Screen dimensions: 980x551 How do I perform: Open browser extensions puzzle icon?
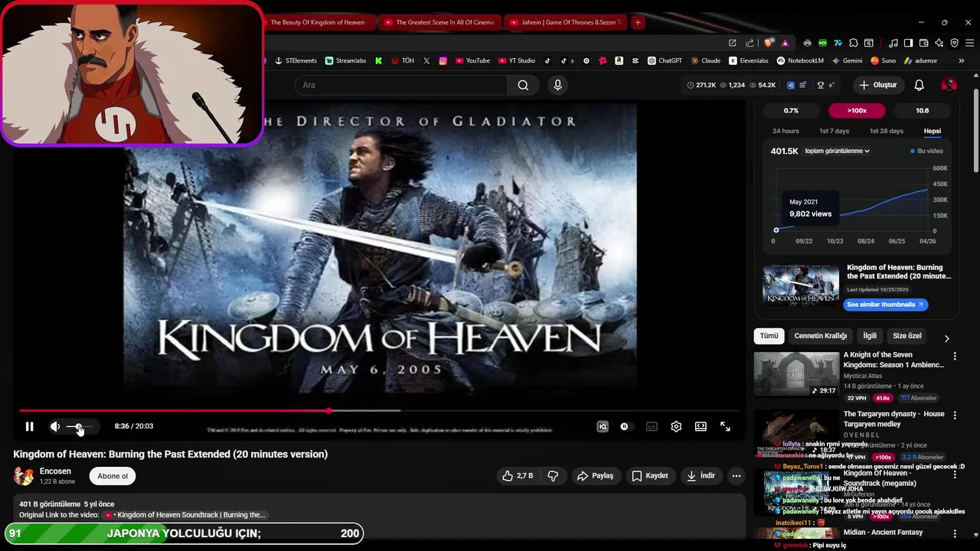tap(854, 43)
